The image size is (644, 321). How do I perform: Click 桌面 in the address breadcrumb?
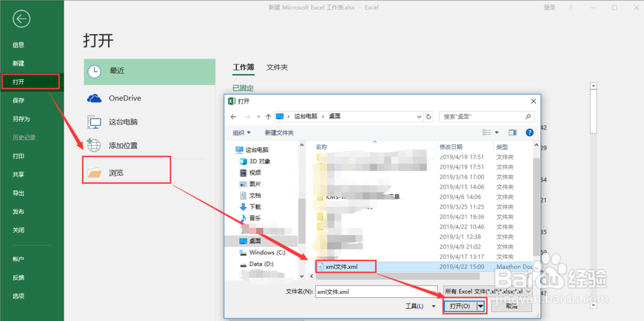point(335,116)
